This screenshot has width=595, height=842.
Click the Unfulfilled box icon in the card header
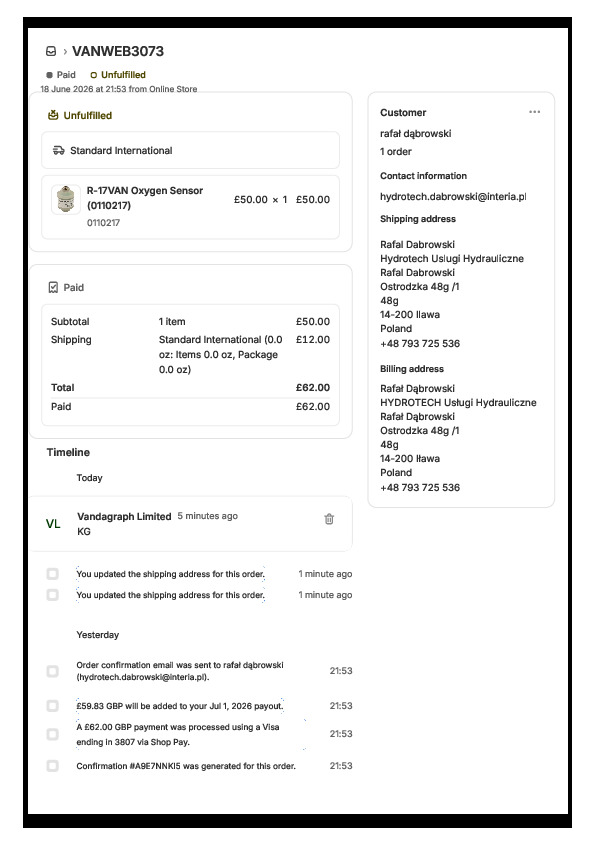53,115
